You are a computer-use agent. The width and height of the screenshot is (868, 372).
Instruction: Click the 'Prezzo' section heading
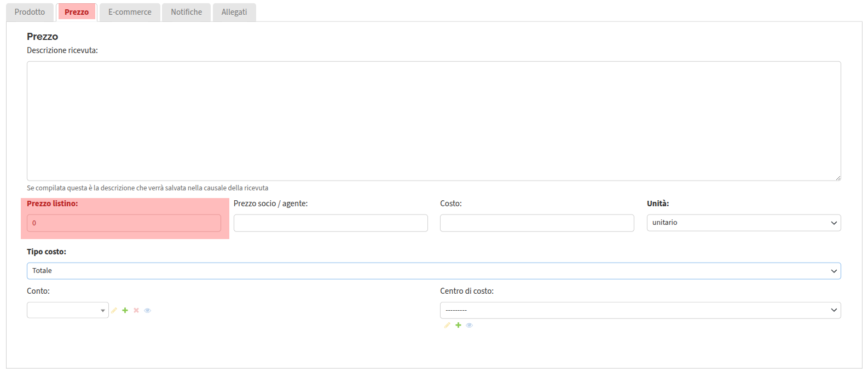click(43, 37)
